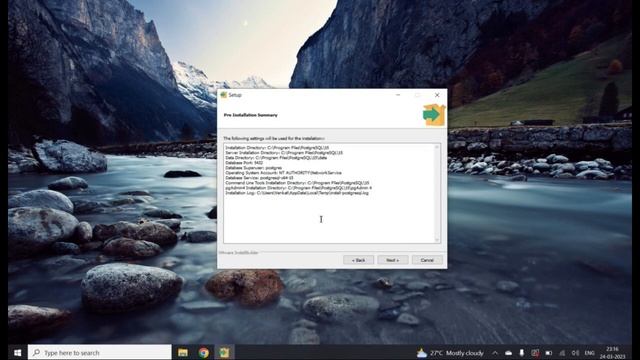Open File Explorer from the taskbar
Image resolution: width=640 pixels, height=360 pixels.
183,353
